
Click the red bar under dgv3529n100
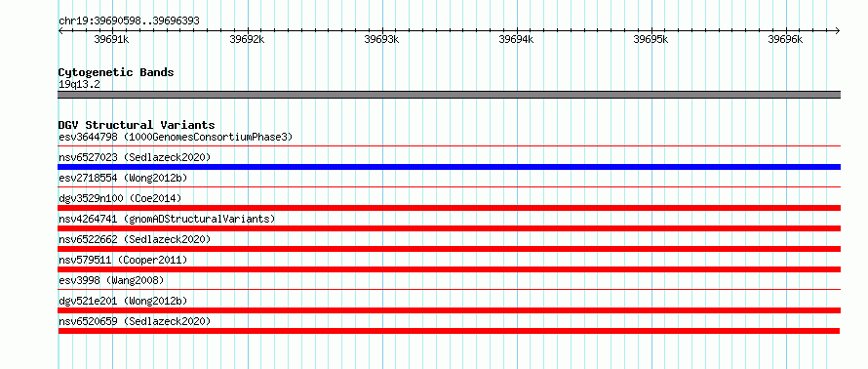pyautogui.click(x=449, y=208)
